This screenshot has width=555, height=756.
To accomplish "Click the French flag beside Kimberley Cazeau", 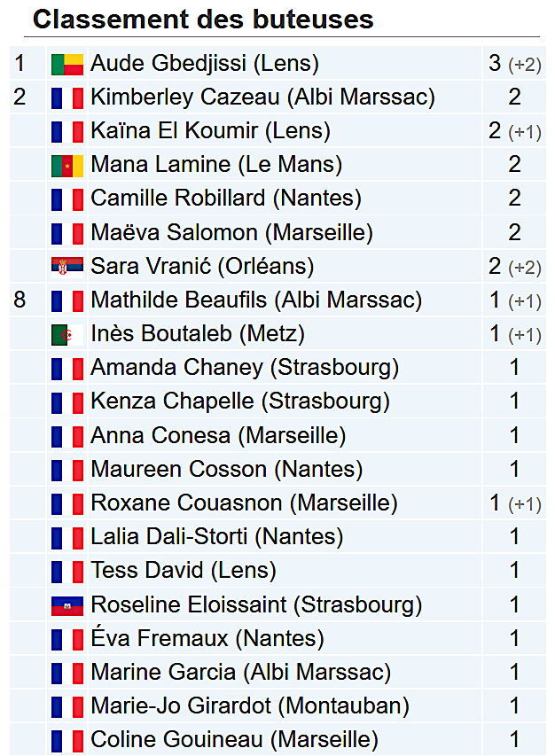I will (67, 97).
